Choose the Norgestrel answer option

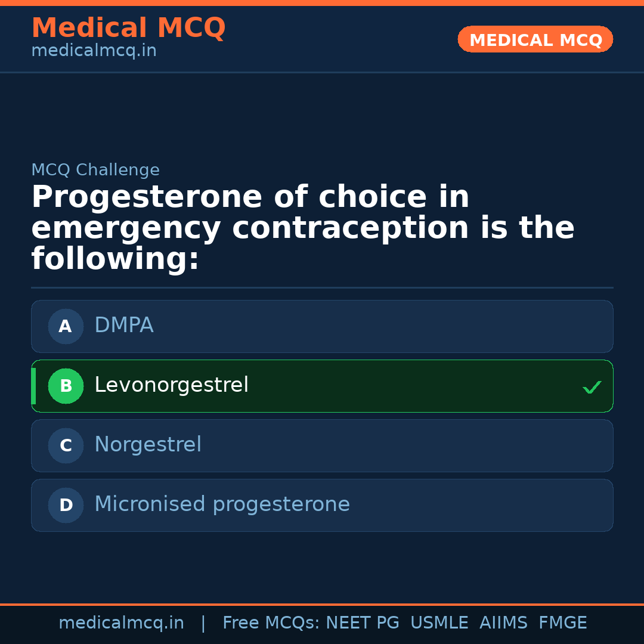click(x=322, y=445)
